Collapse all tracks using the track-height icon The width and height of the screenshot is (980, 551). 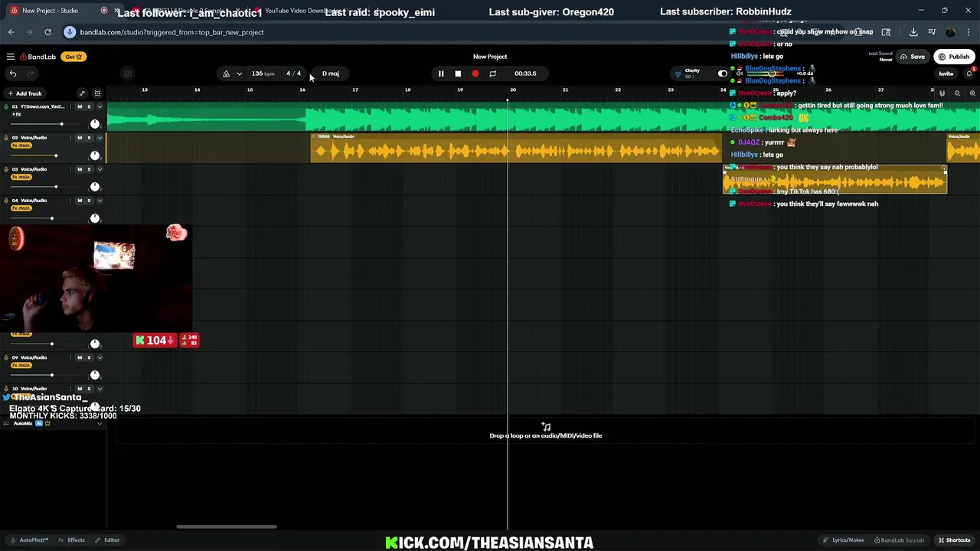[x=97, y=93]
